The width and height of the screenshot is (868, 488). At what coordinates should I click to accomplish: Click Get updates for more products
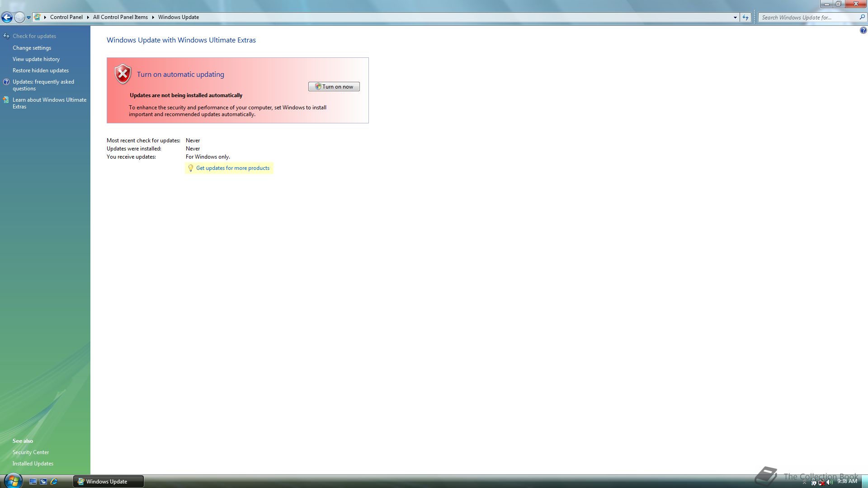tap(233, 168)
